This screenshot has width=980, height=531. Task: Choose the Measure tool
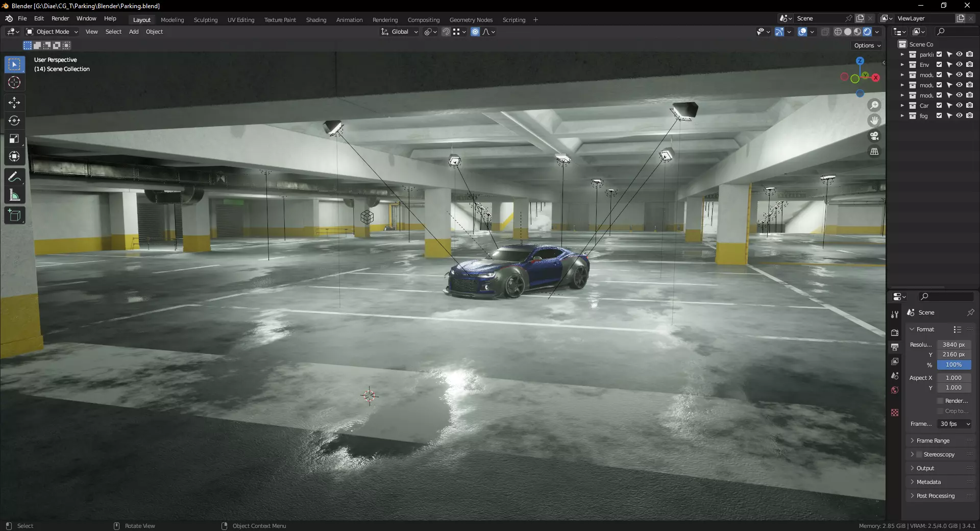coord(14,195)
